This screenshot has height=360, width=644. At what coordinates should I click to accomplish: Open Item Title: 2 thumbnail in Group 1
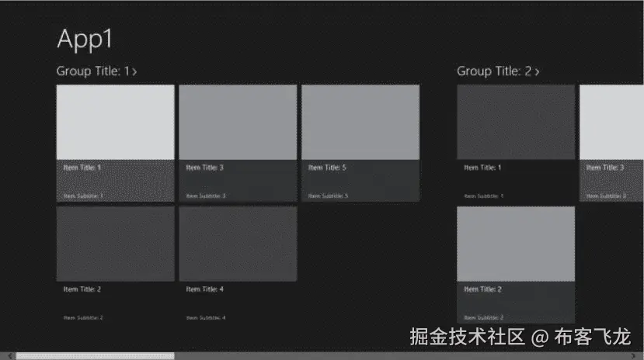pos(116,244)
